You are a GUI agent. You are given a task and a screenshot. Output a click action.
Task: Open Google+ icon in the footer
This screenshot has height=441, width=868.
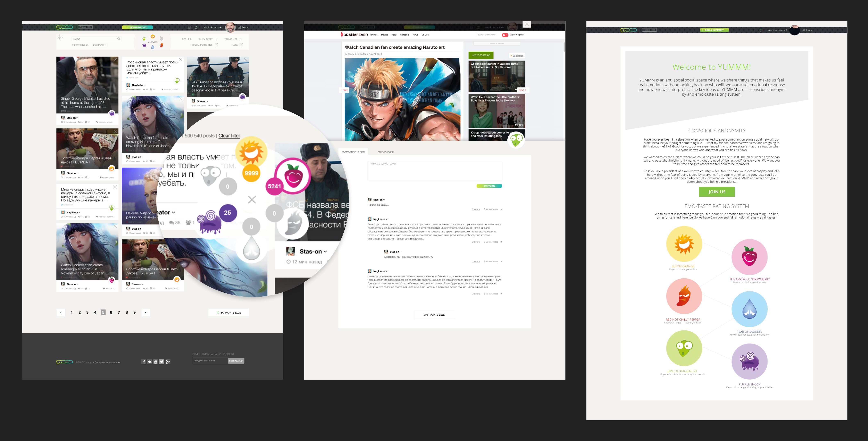(x=168, y=362)
